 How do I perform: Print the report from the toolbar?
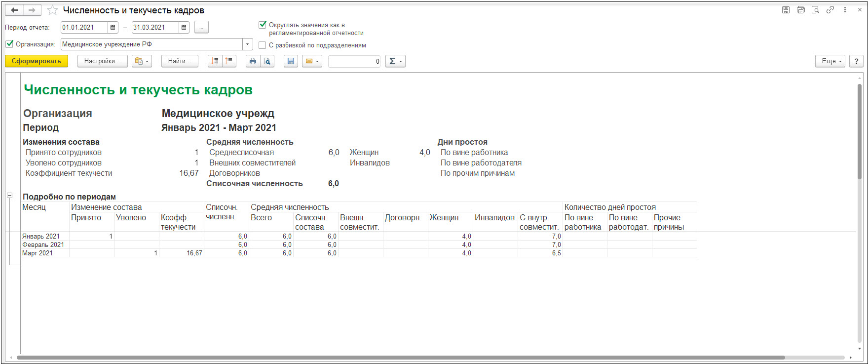click(x=253, y=61)
